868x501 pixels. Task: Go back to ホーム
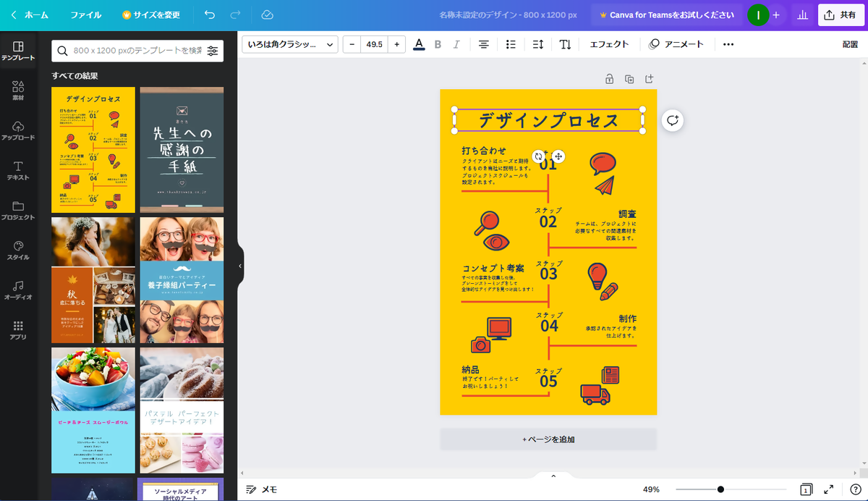click(30, 14)
